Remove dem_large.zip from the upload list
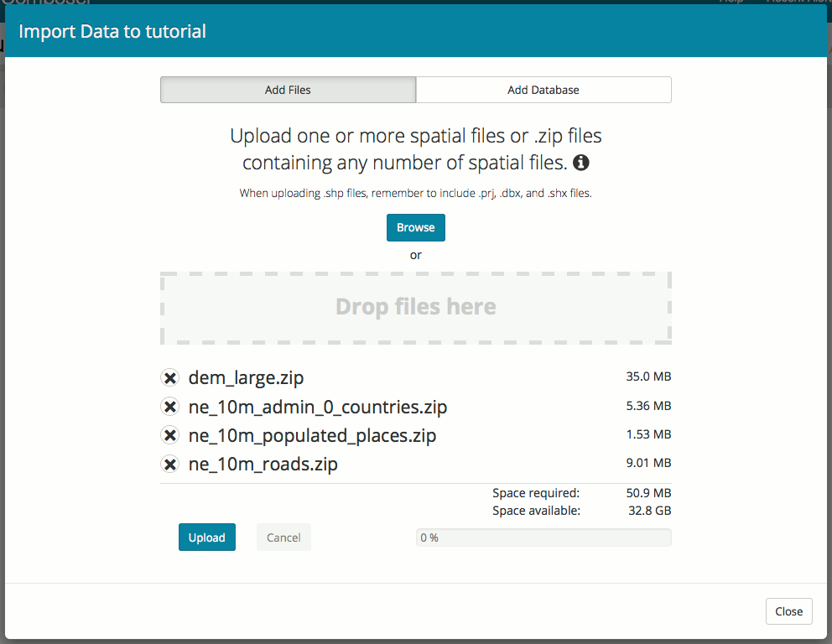Viewport: 832px width, 644px height. (169, 378)
